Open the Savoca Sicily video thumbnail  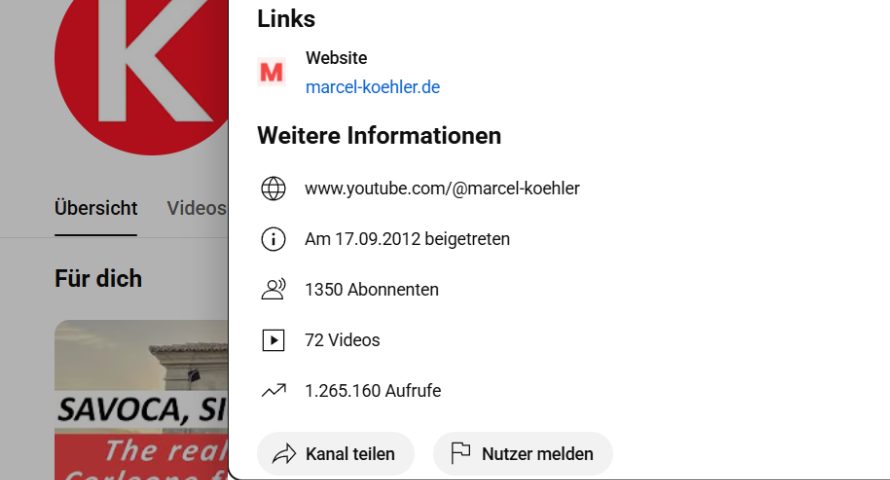click(141, 400)
